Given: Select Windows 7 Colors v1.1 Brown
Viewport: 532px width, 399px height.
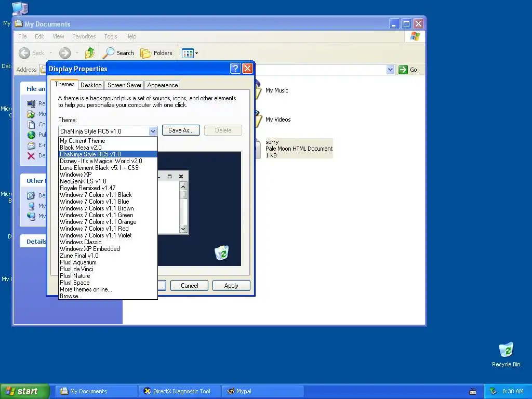Looking at the screenshot, I should 108,208.
